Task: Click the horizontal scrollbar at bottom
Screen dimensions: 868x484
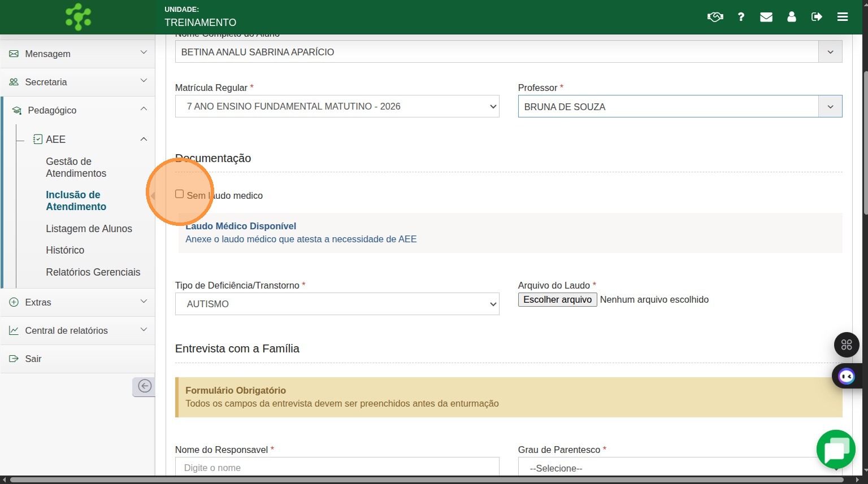Action: pyautogui.click(x=427, y=480)
